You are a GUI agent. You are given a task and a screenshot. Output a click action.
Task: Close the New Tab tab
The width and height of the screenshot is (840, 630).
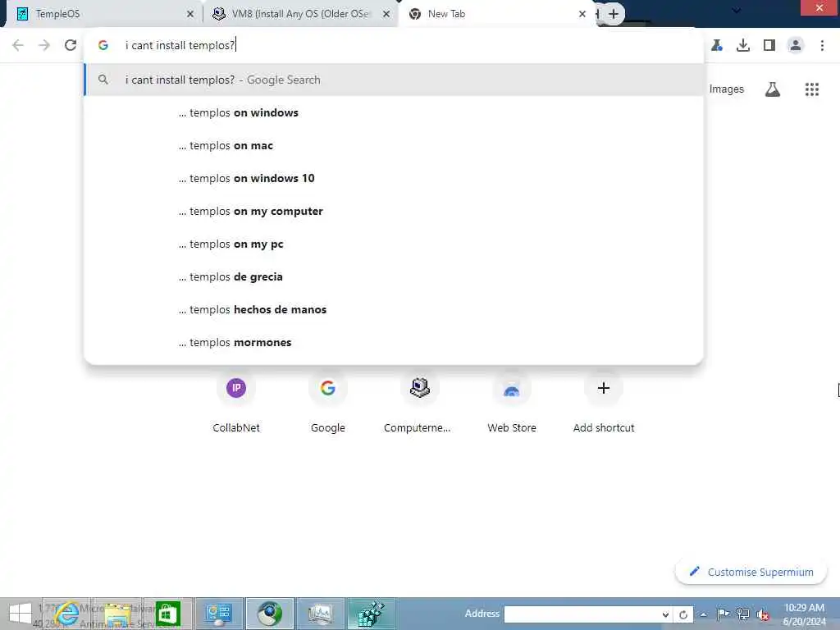[x=582, y=15]
